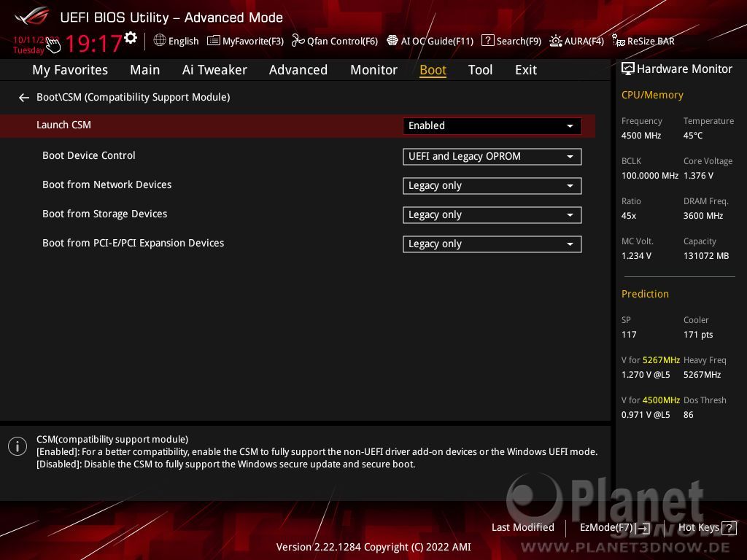Open the Main tab
This screenshot has width=747, height=560.
145,70
